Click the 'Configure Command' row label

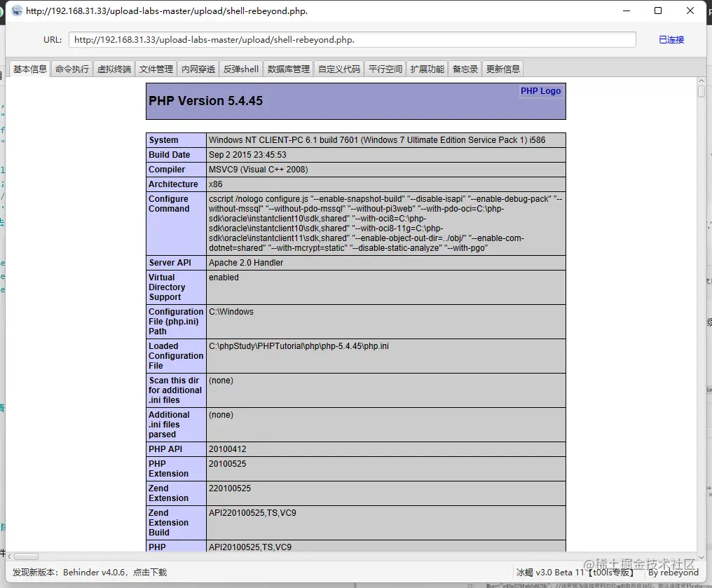coord(169,204)
